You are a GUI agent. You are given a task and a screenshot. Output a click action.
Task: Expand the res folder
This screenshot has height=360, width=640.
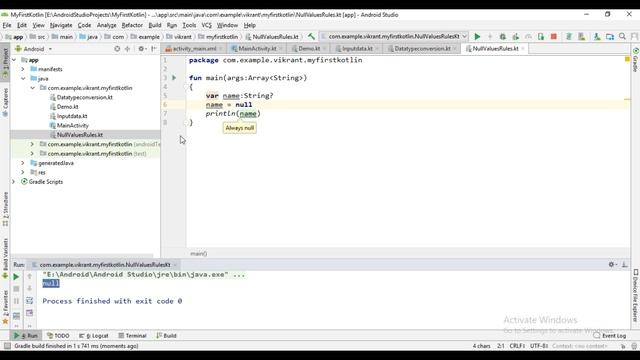[23, 172]
